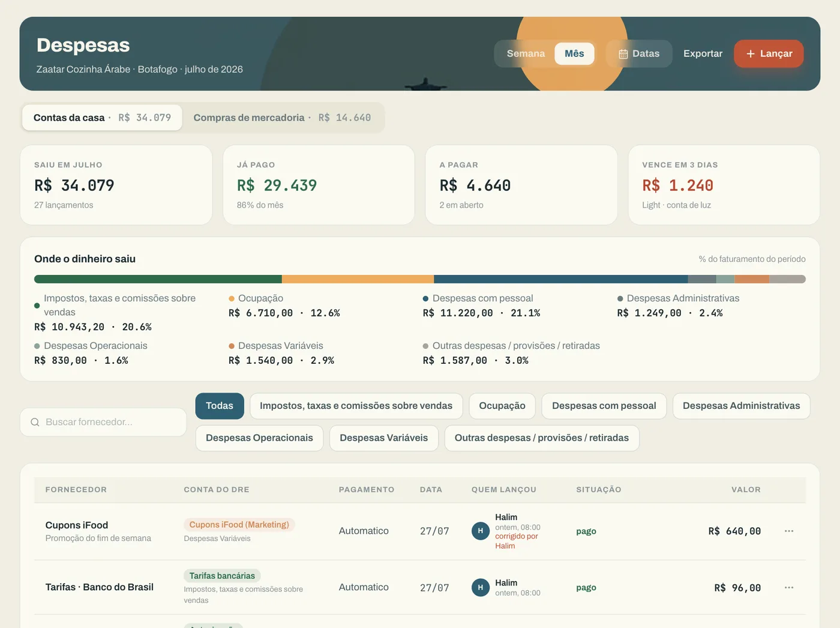The width and height of the screenshot is (840, 628).
Task: Filter by Despesas com pessoal chip
Action: 604,406
